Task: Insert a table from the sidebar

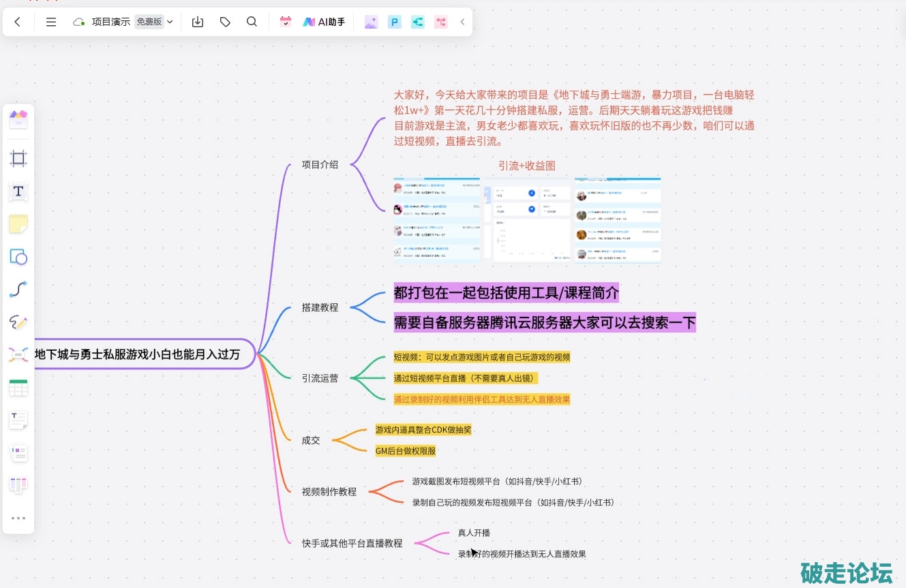Action: (x=18, y=388)
